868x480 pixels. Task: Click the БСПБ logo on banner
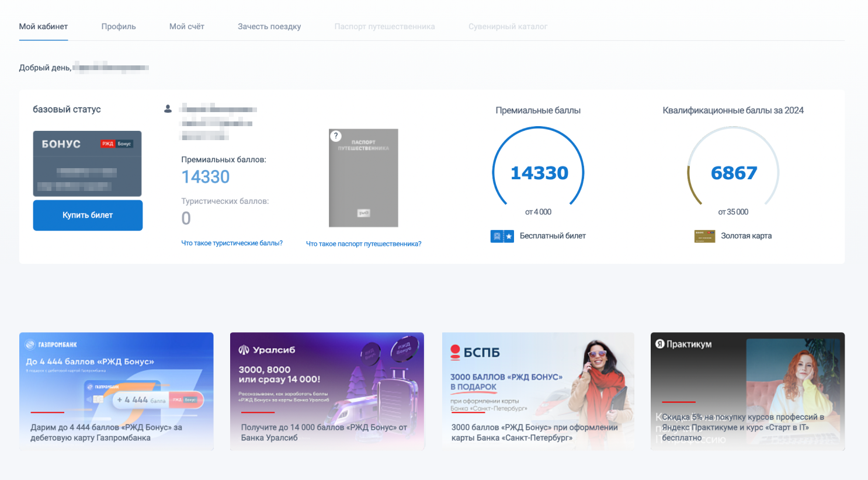point(475,352)
